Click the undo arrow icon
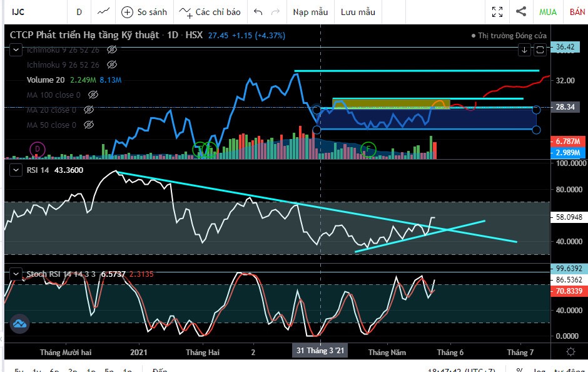588x372 pixels. coord(258,12)
